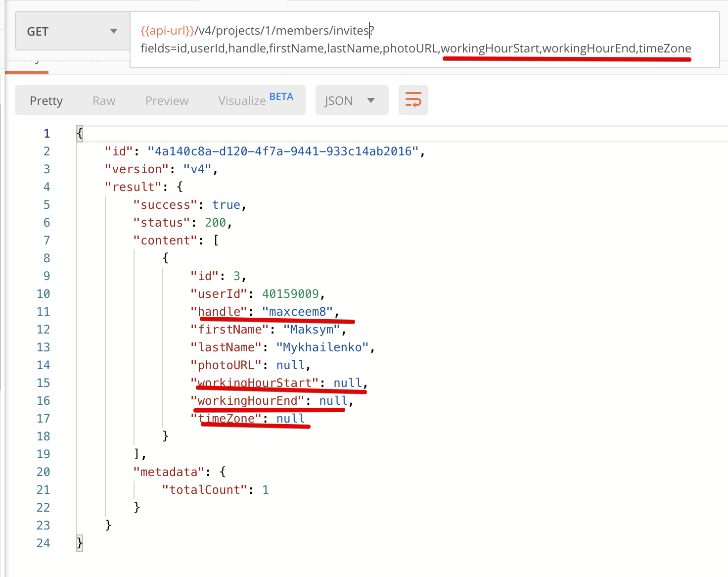Image resolution: width=728 pixels, height=577 pixels.
Task: Toggle the line wrap icon
Action: coord(413,100)
